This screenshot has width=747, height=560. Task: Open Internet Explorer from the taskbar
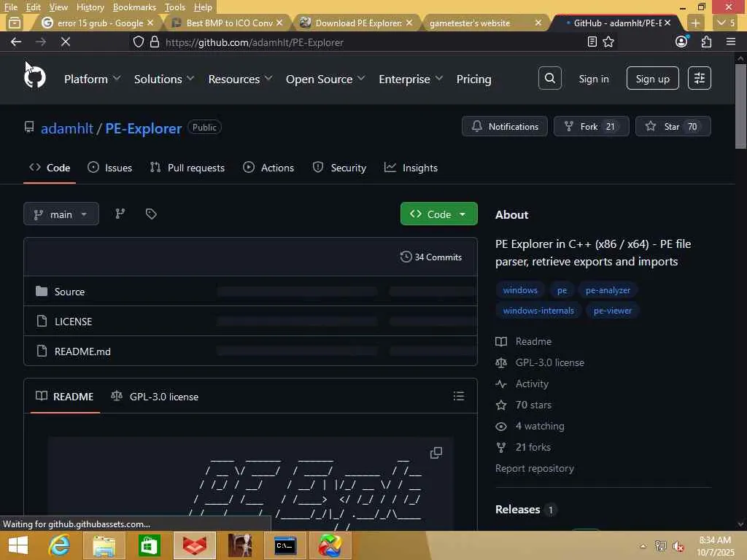[60, 545]
